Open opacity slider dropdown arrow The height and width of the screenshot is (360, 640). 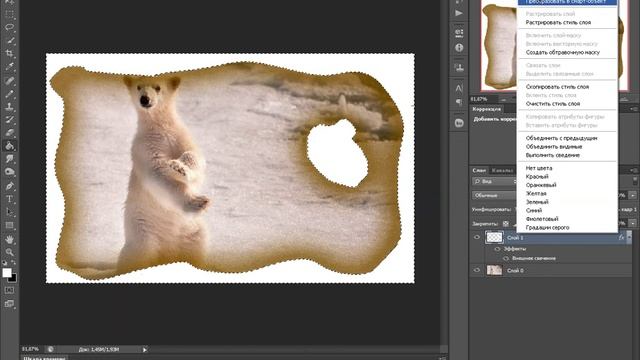(x=633, y=196)
